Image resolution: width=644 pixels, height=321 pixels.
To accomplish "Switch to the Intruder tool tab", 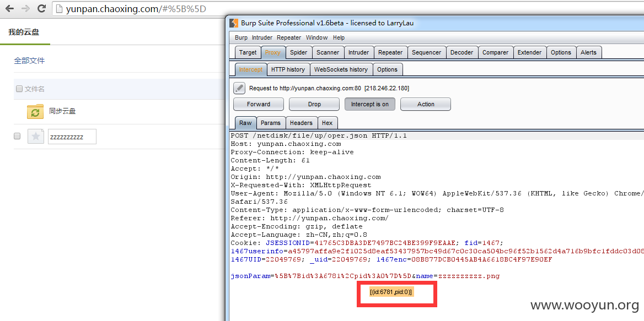I will (x=358, y=52).
